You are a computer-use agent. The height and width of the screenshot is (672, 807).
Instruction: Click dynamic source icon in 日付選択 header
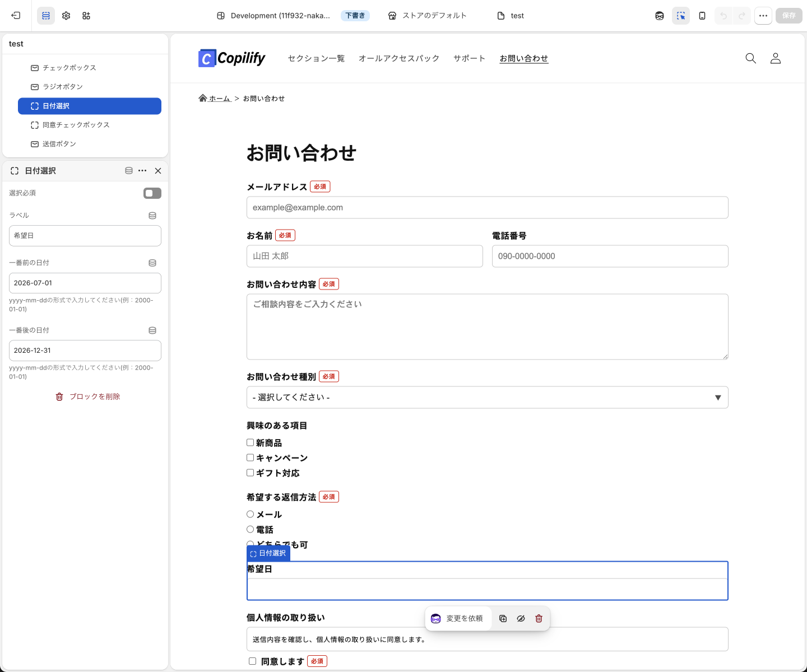click(129, 171)
